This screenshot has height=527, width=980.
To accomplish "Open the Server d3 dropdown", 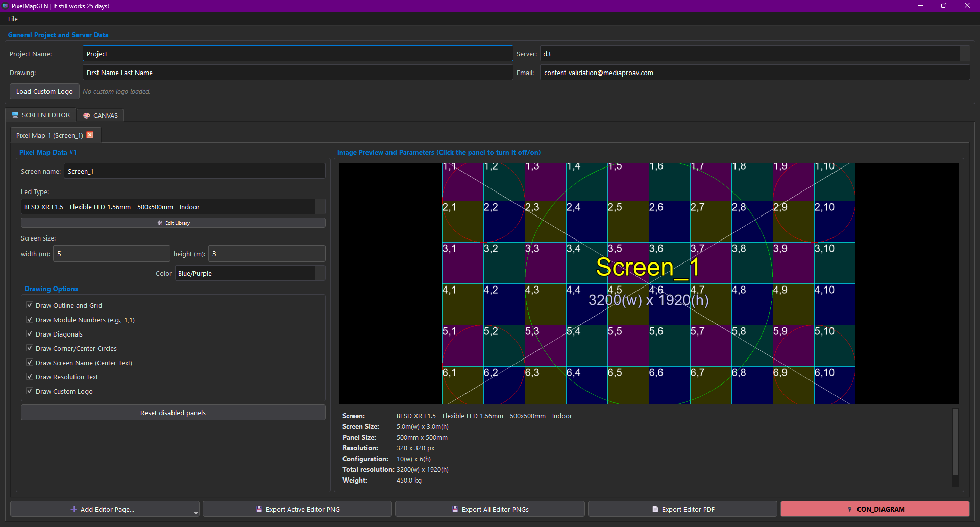I will click(x=964, y=54).
